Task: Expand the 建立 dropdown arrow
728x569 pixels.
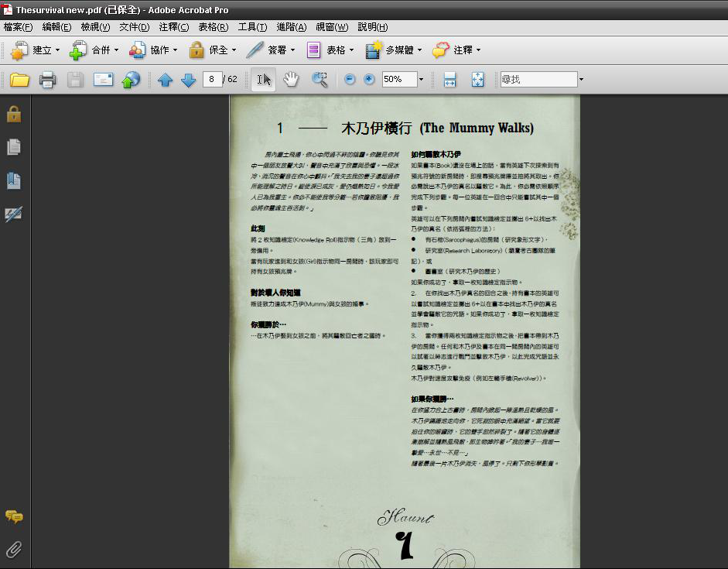Action: 57,50
